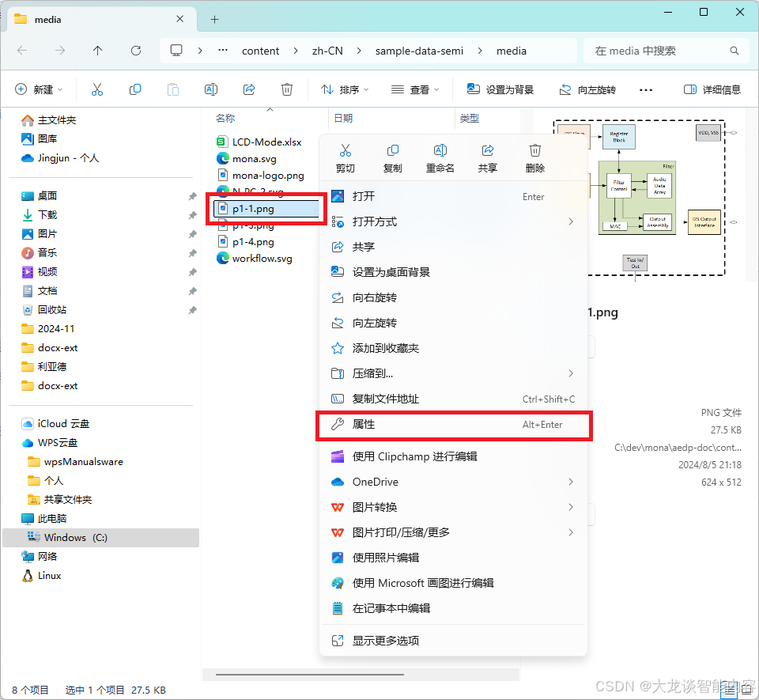This screenshot has width=759, height=700.
Task: Select the LCD-Mode.xlsx file
Action: pos(266,142)
